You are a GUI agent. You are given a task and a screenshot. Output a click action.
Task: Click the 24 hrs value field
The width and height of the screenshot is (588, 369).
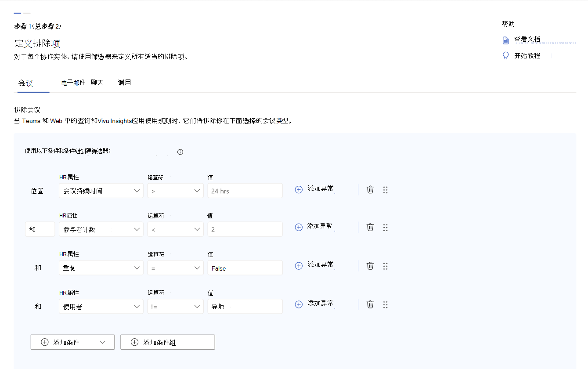tap(245, 191)
